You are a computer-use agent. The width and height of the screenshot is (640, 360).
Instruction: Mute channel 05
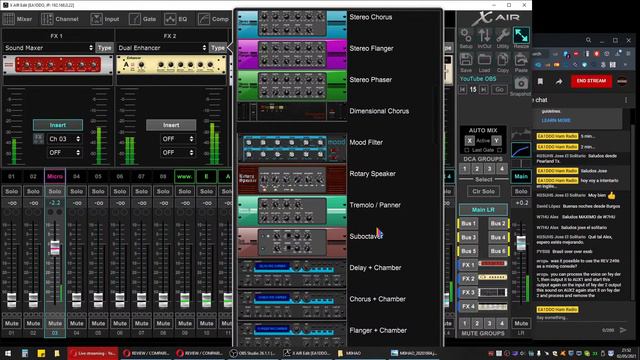pos(98,323)
